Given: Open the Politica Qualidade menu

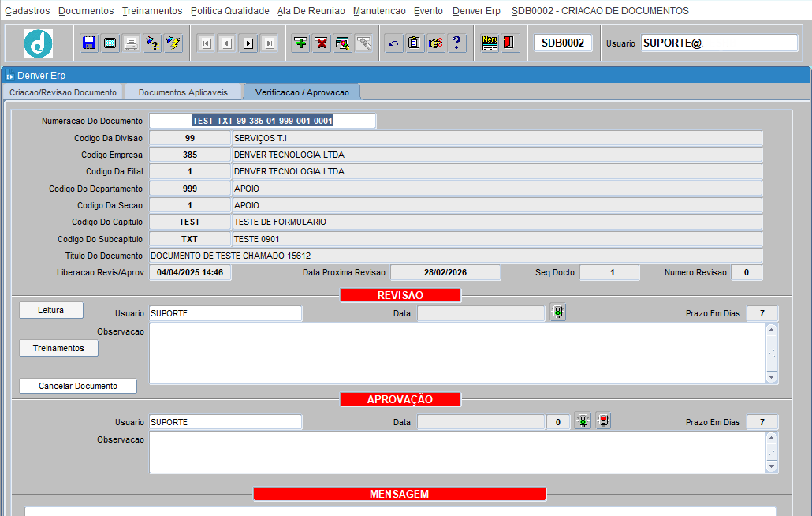Looking at the screenshot, I should (x=230, y=11).
